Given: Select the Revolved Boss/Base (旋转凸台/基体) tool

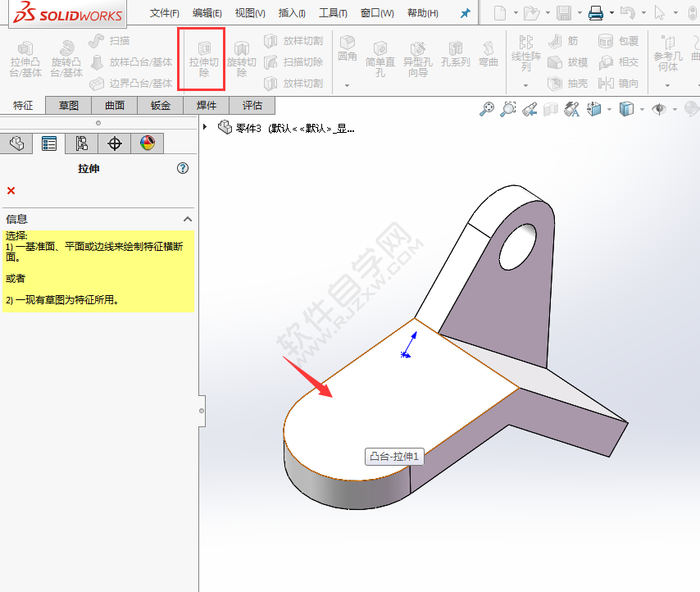Looking at the screenshot, I should pos(66,60).
